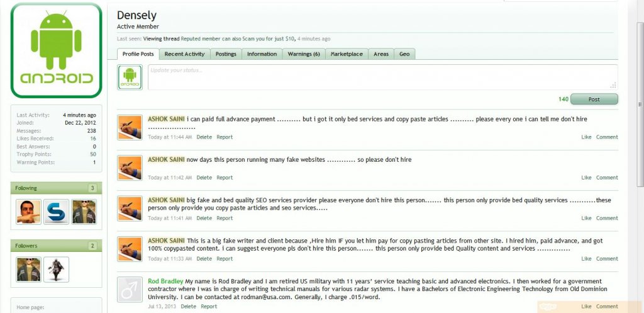The height and width of the screenshot is (313, 644).
Task: Click the Messages count 238
Action: point(92,131)
